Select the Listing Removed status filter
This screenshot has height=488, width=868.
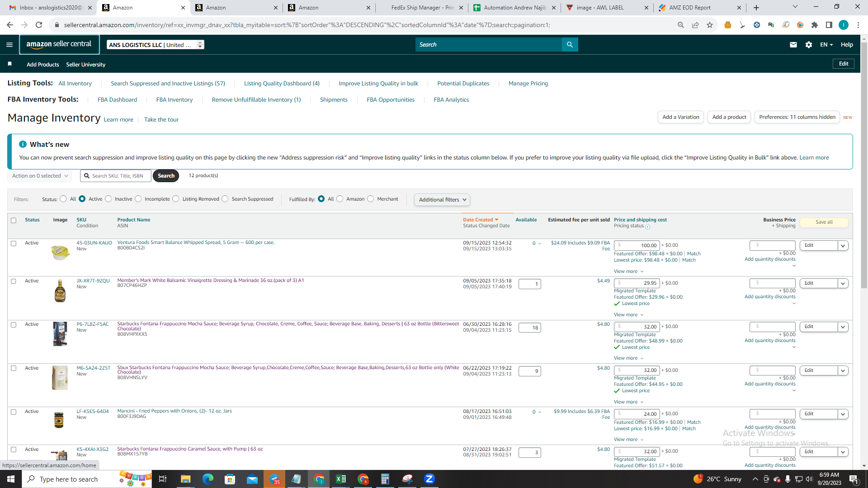pos(176,199)
